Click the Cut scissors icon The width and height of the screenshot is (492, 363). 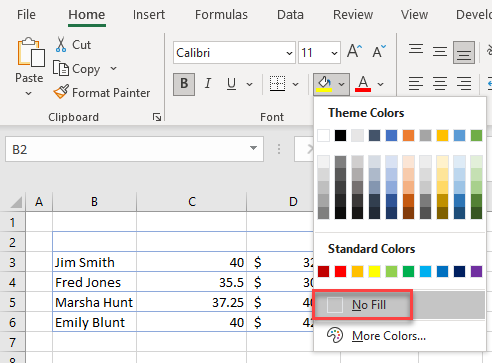[61, 44]
